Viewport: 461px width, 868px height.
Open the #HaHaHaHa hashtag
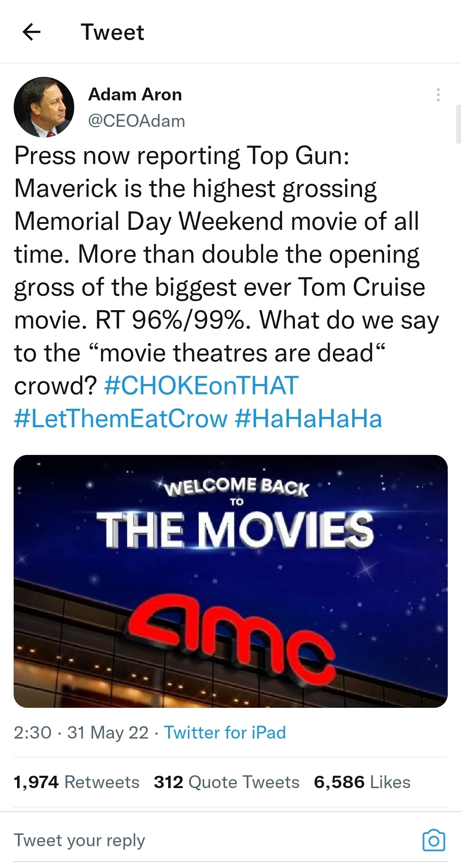tap(308, 418)
